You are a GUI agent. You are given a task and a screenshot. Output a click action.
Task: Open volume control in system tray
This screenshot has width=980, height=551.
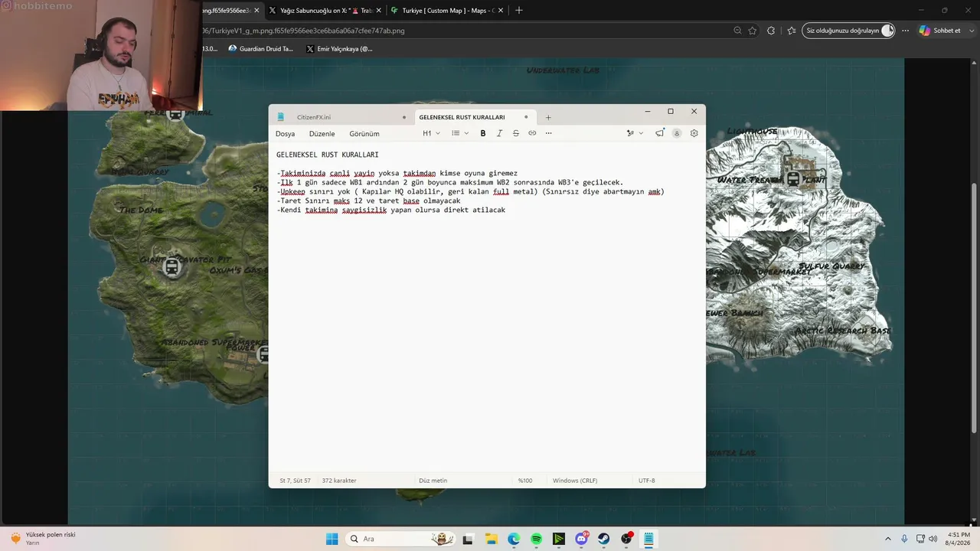click(933, 539)
